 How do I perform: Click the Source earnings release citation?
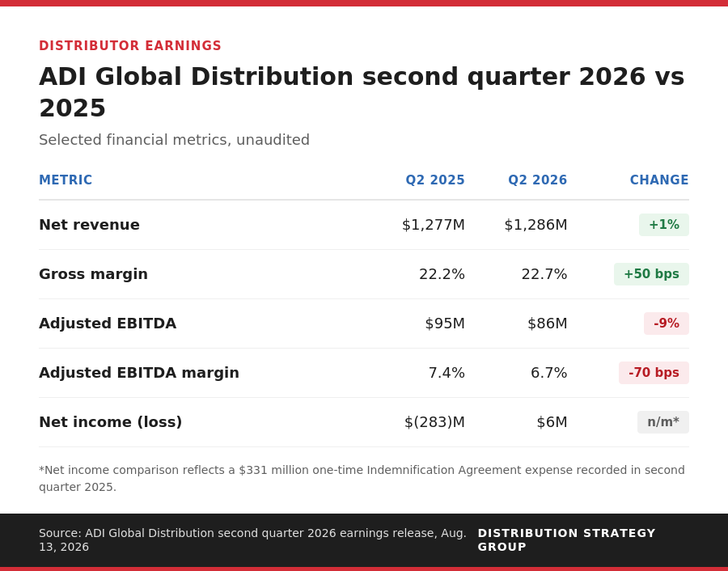click(x=252, y=540)
